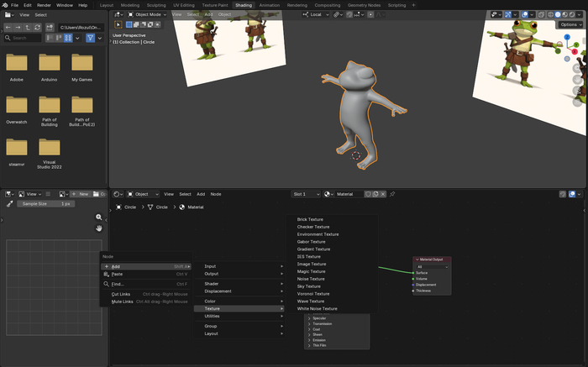The image size is (588, 367).
Task: Click the select box tool in viewport header
Action: tap(119, 24)
